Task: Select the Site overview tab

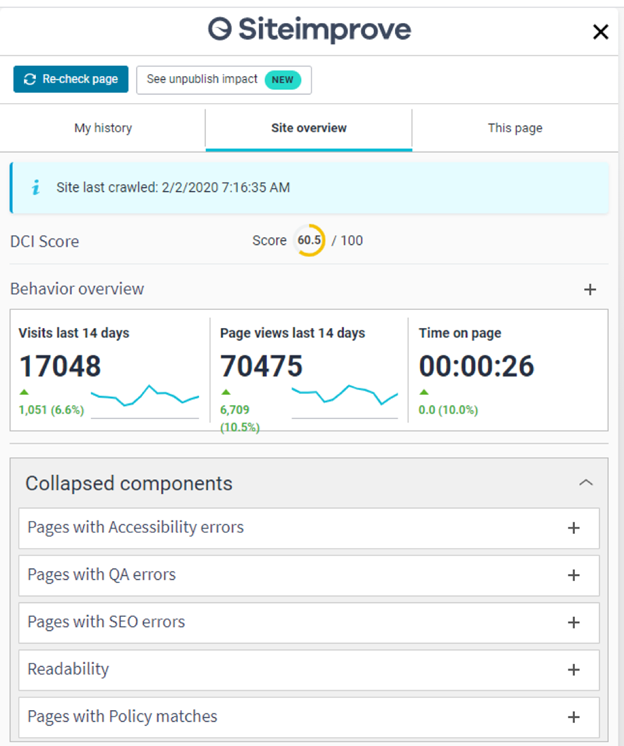Action: pos(309,128)
